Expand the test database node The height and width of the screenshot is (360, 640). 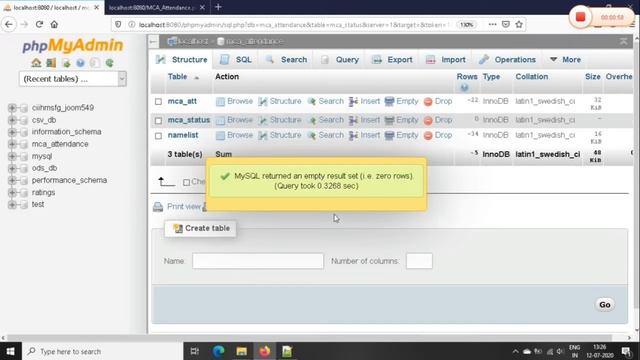click(12, 204)
